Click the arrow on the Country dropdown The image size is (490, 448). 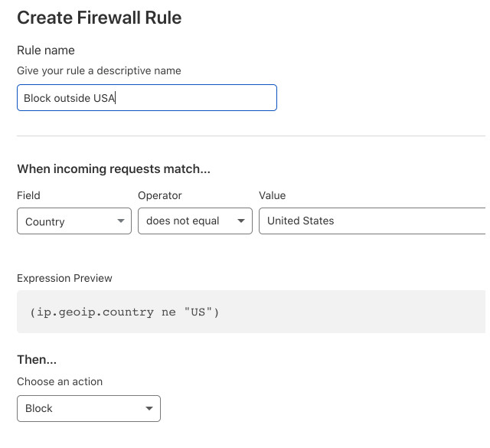(120, 221)
